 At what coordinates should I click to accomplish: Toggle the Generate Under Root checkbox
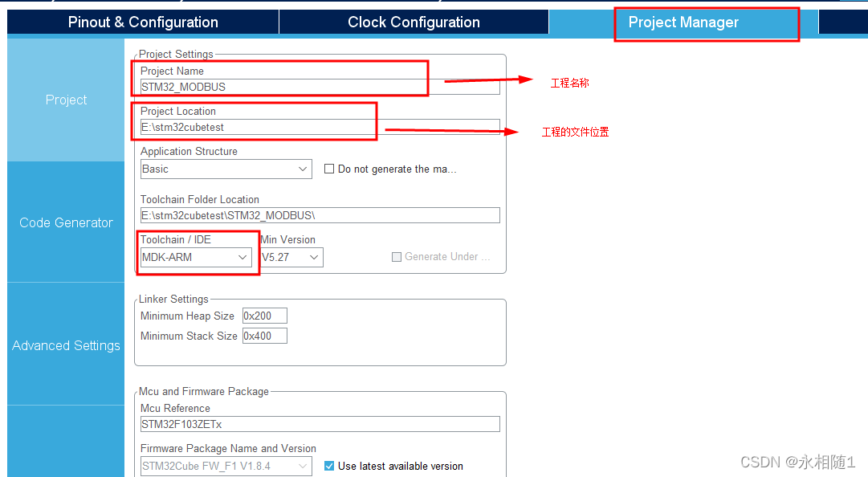pos(397,257)
